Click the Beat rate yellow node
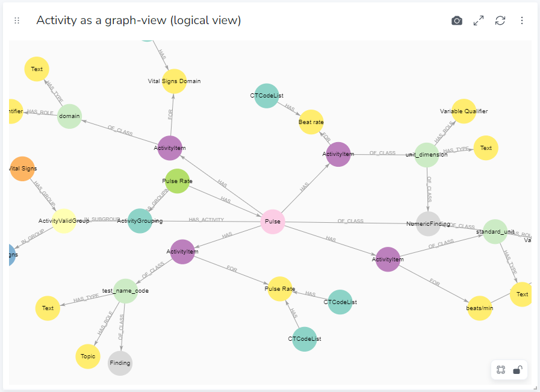The height and width of the screenshot is (392, 540). coord(311,122)
